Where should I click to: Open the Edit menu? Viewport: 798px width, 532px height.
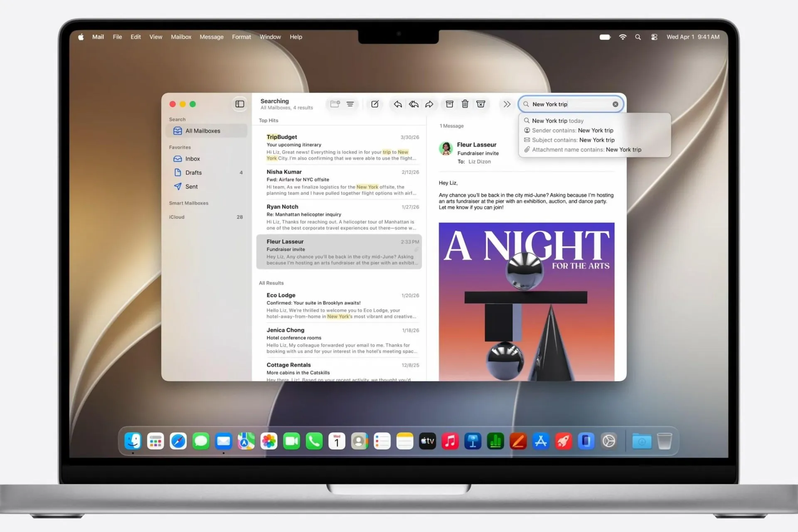click(x=135, y=37)
